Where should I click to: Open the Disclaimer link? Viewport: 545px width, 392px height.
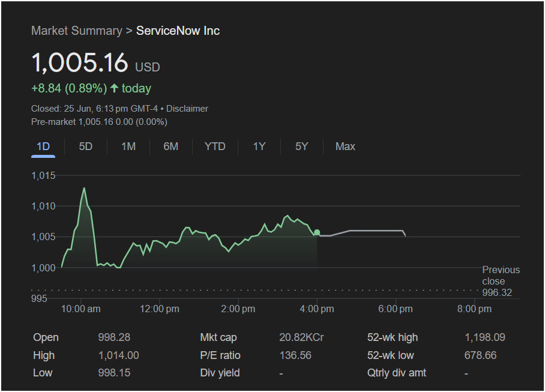tap(187, 109)
